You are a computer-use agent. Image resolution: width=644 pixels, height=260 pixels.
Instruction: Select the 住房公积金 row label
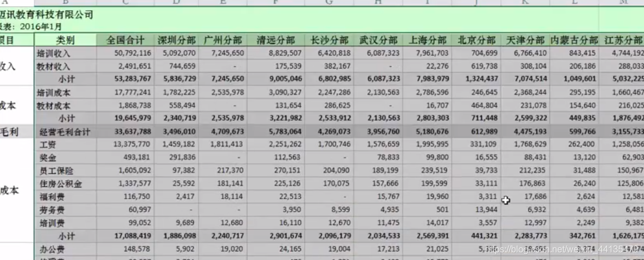click(x=66, y=184)
